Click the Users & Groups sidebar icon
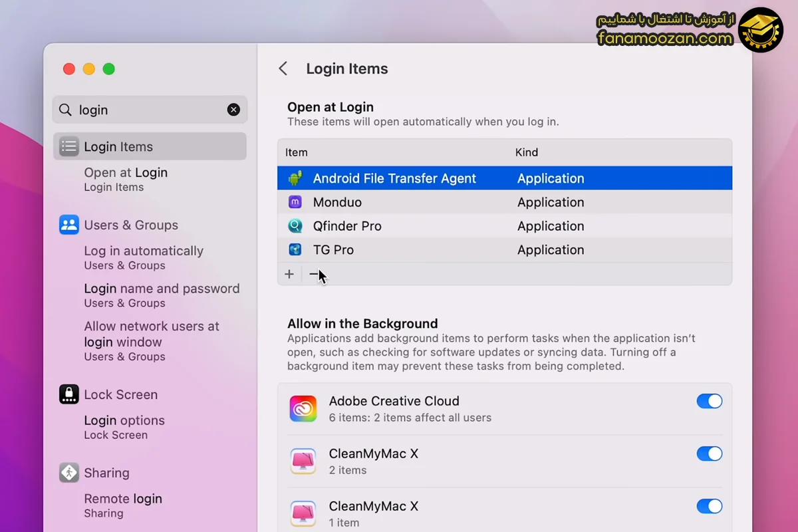The image size is (798, 532). 69,225
